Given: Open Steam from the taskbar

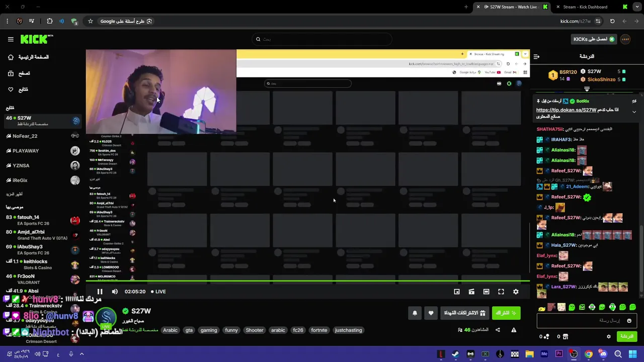Looking at the screenshot, I should (455, 354).
